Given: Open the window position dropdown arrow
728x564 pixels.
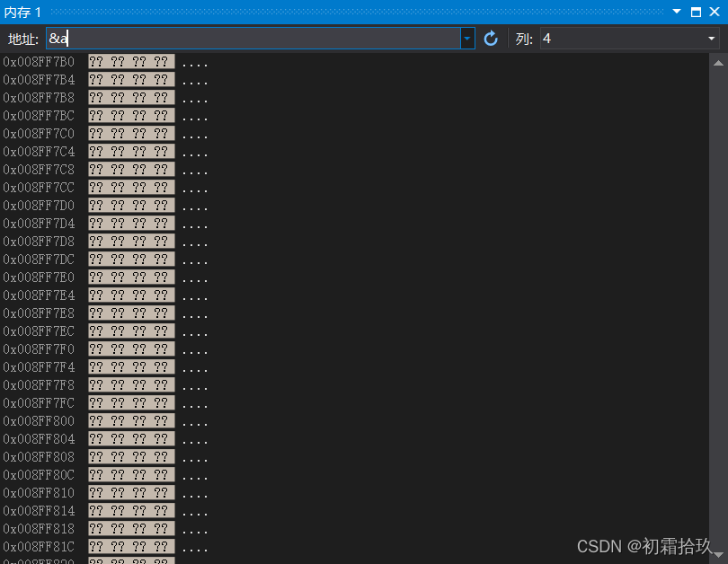Looking at the screenshot, I should [x=677, y=12].
